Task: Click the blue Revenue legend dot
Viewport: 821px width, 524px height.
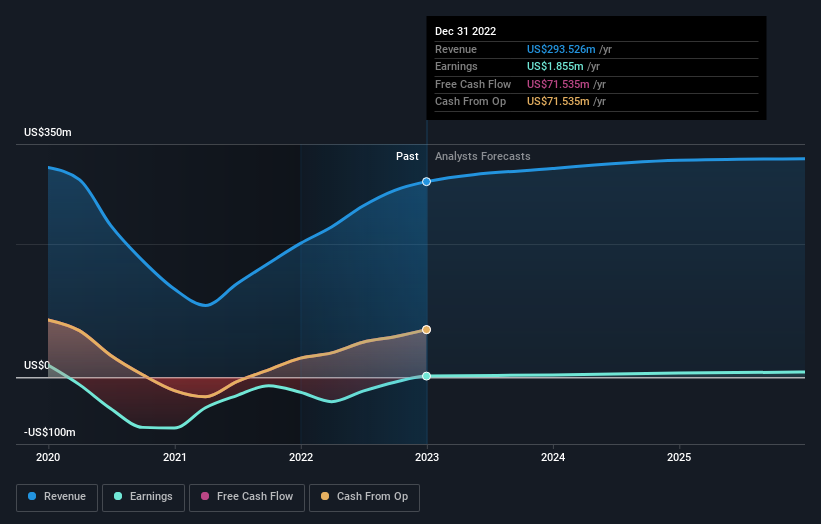Action: [32, 496]
